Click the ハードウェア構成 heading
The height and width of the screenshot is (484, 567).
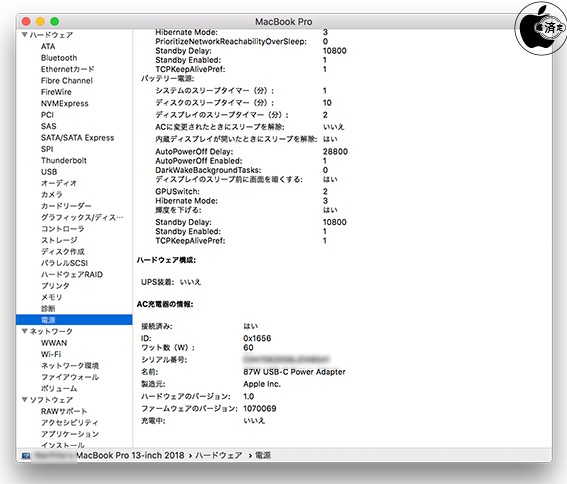click(166, 260)
